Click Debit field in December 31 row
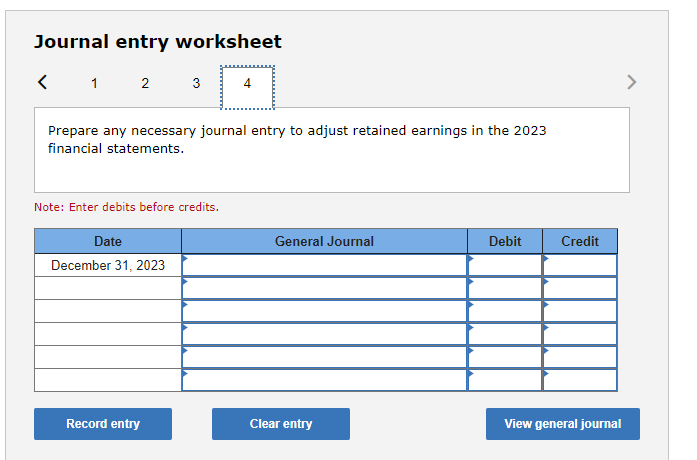The height and width of the screenshot is (460, 697). [505, 265]
